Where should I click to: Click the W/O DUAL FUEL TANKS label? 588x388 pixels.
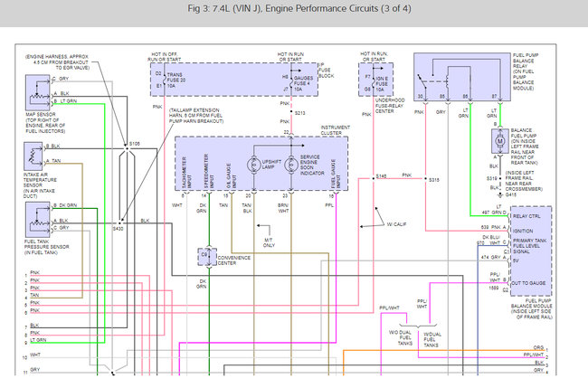coord(401,337)
